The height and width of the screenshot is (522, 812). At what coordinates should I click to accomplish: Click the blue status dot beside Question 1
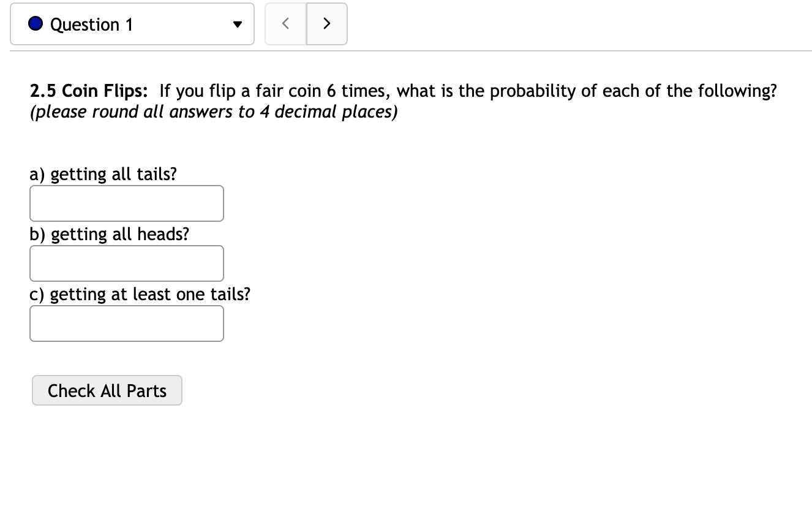pos(36,25)
